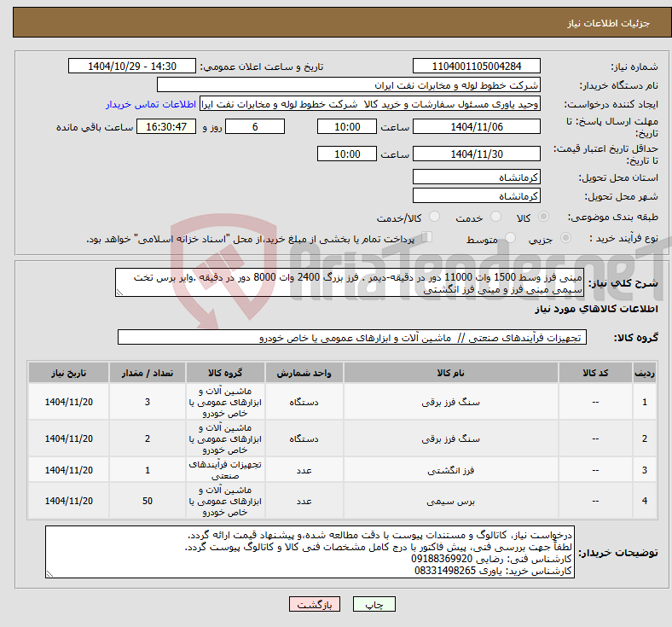Click date 1404/11/20 in row 3
Screen dimensions: 672x627
click(68, 470)
